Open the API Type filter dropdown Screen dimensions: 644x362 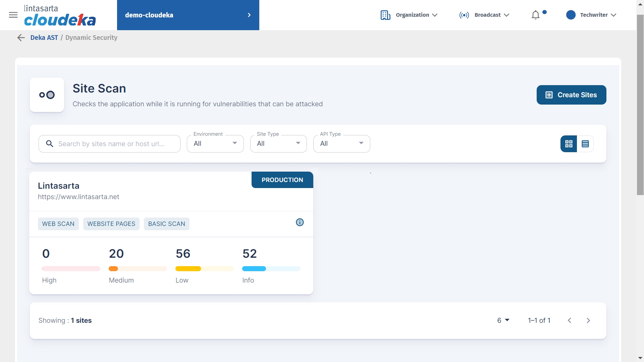pos(341,144)
